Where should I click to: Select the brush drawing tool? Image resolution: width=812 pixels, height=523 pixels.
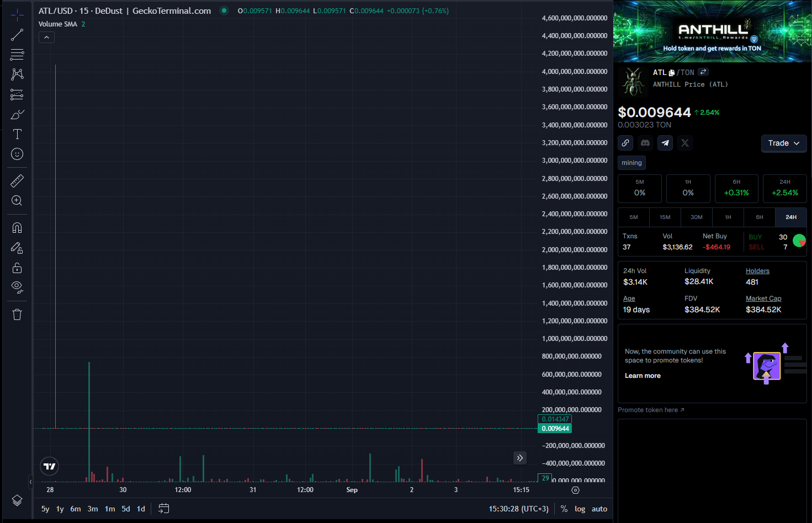(x=17, y=114)
